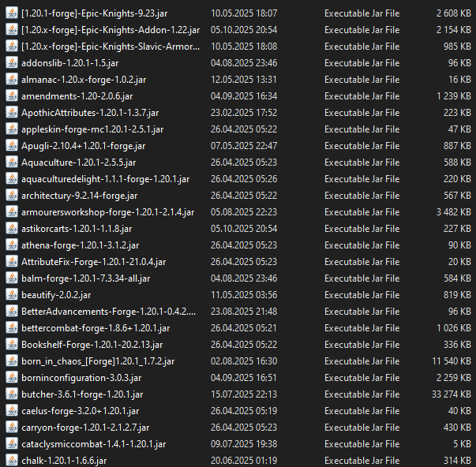Click the jar icon beside beautify-2.0.2.jar
Viewport: 476px width, 467px height.
[12, 295]
